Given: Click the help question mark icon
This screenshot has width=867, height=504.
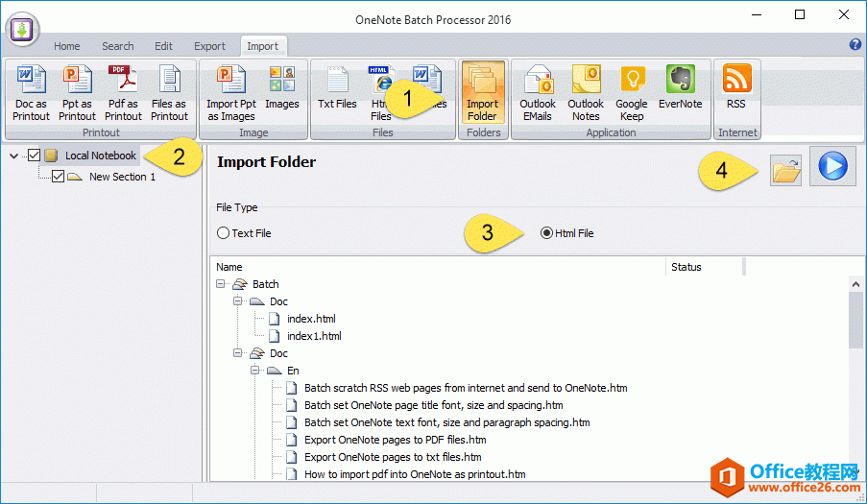Looking at the screenshot, I should (855, 44).
